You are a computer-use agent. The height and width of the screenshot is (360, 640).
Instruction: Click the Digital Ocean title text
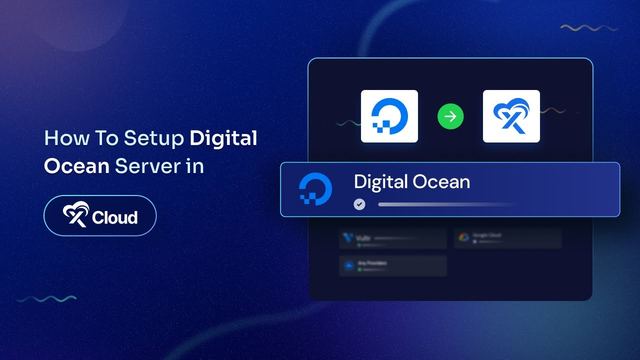pos(412,182)
